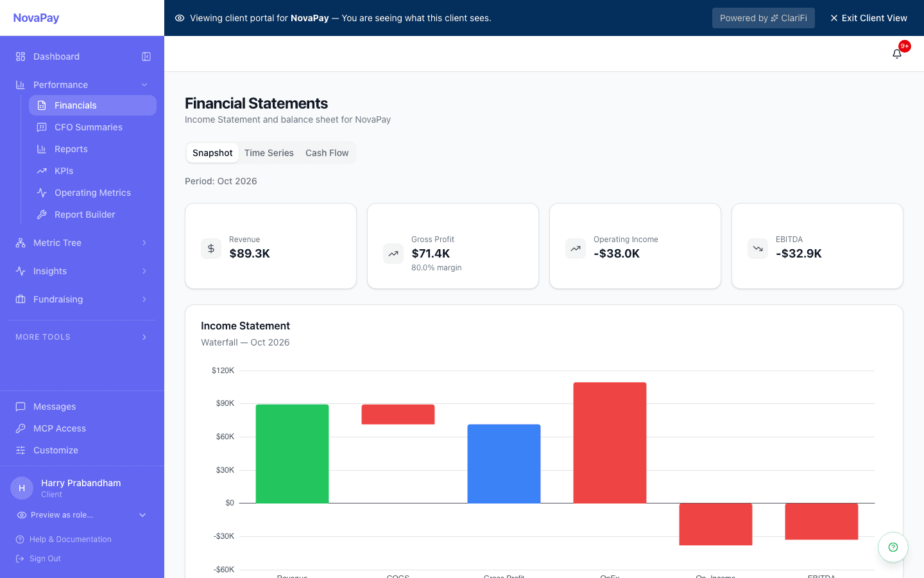Expand the Metric Tree chevron
This screenshot has height=578, width=924.
[x=144, y=243]
